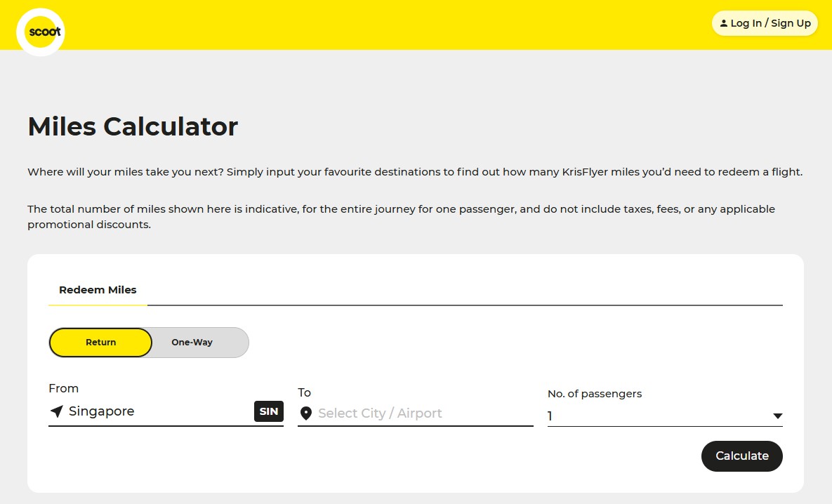Click the navigation arrow icon in From field

coord(57,411)
